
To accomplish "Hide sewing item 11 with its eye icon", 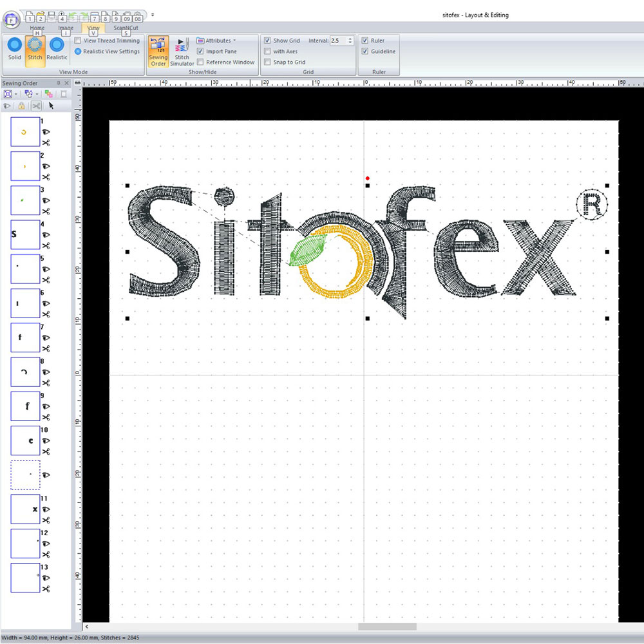I will coord(46,509).
